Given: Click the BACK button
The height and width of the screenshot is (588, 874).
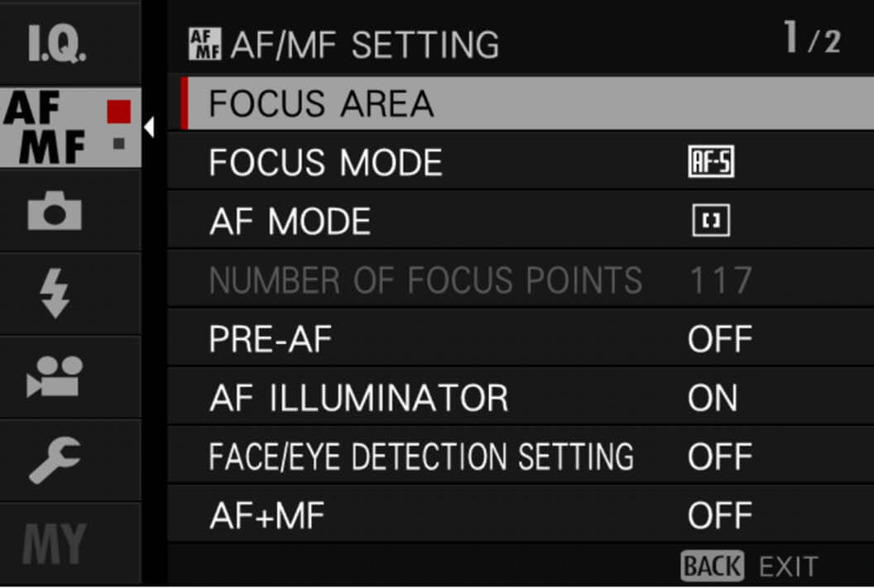Looking at the screenshot, I should (713, 566).
